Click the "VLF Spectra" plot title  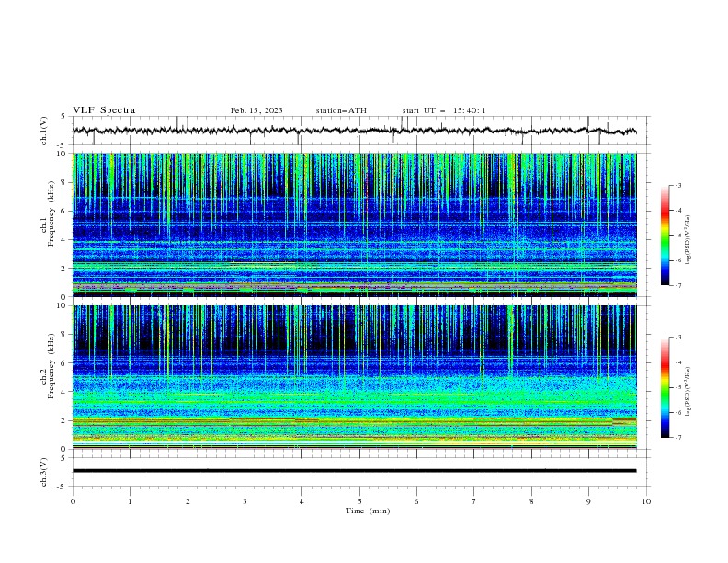tap(104, 110)
